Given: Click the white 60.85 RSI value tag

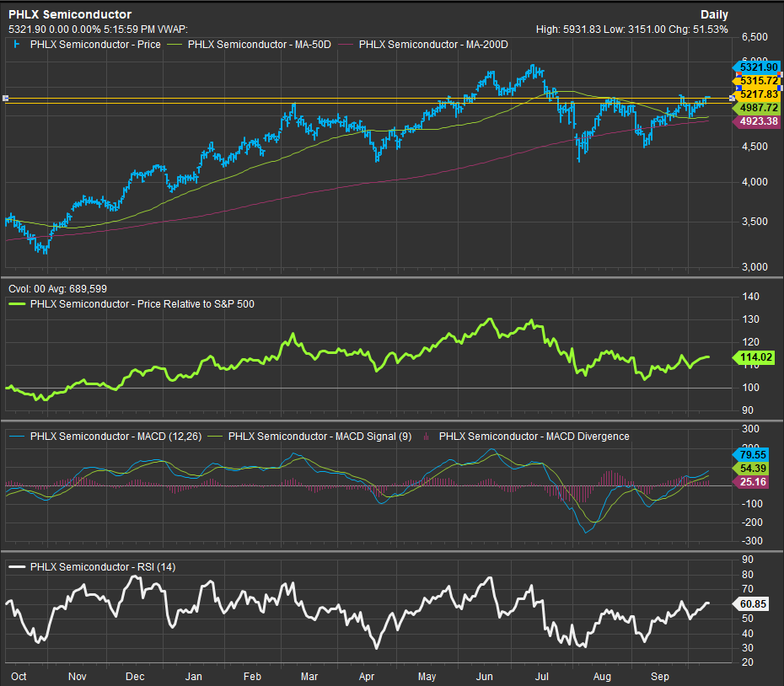Looking at the screenshot, I should pyautogui.click(x=751, y=604).
